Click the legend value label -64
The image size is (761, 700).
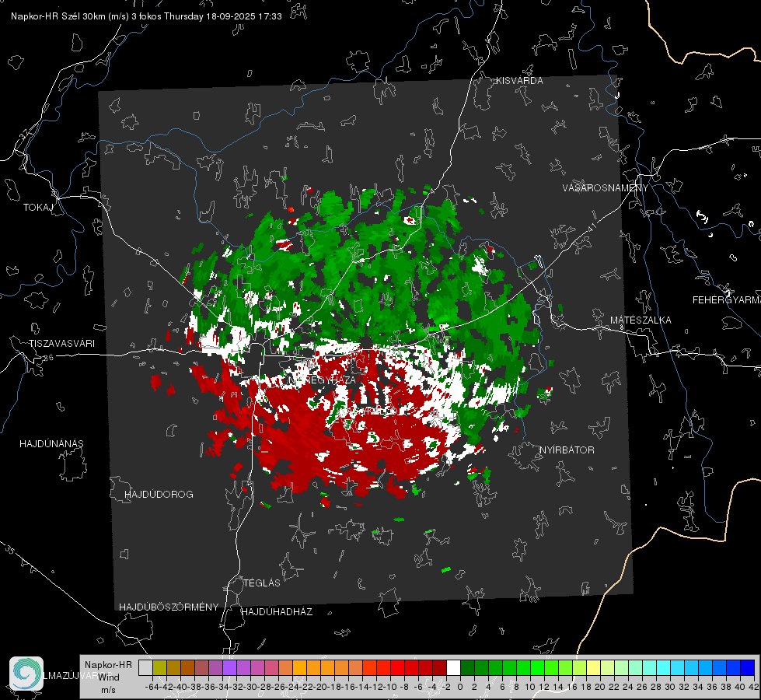(152, 687)
